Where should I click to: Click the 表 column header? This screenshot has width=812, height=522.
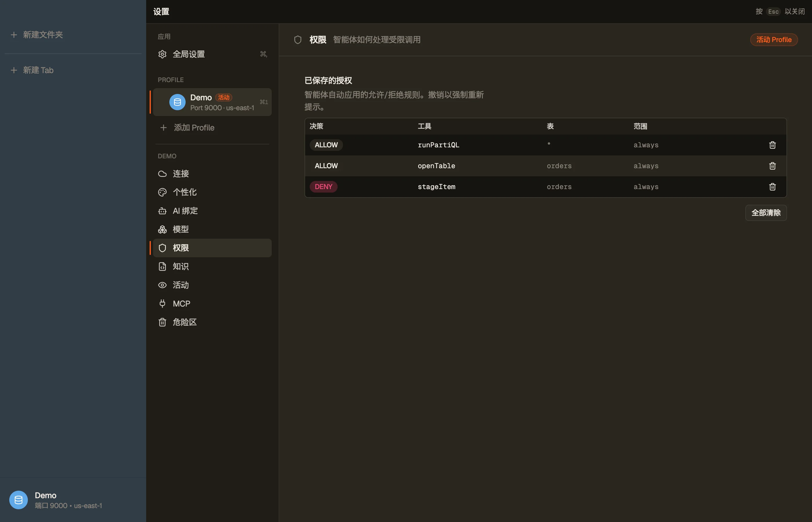550,126
